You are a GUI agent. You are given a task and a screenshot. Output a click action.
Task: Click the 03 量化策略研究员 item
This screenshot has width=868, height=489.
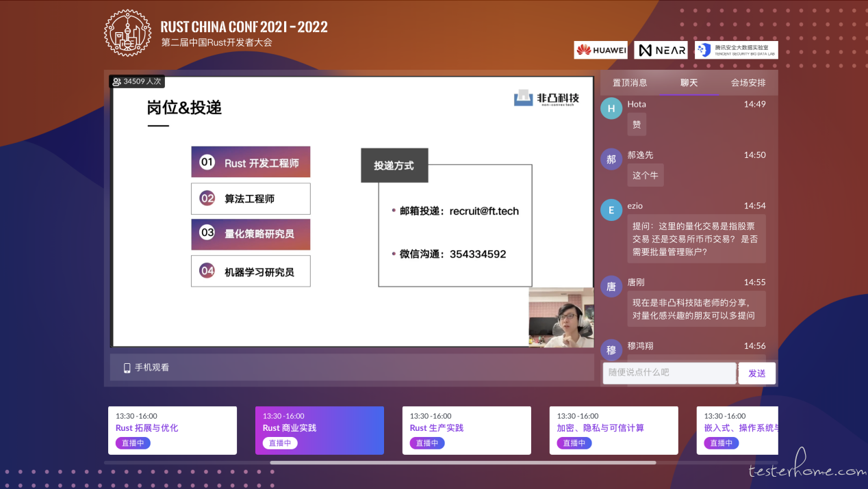tap(251, 234)
